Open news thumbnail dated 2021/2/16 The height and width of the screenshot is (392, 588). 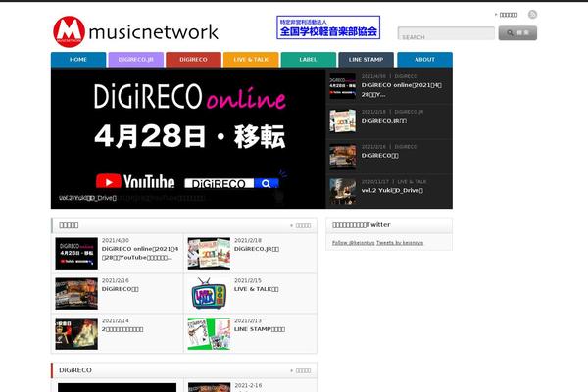click(76, 294)
